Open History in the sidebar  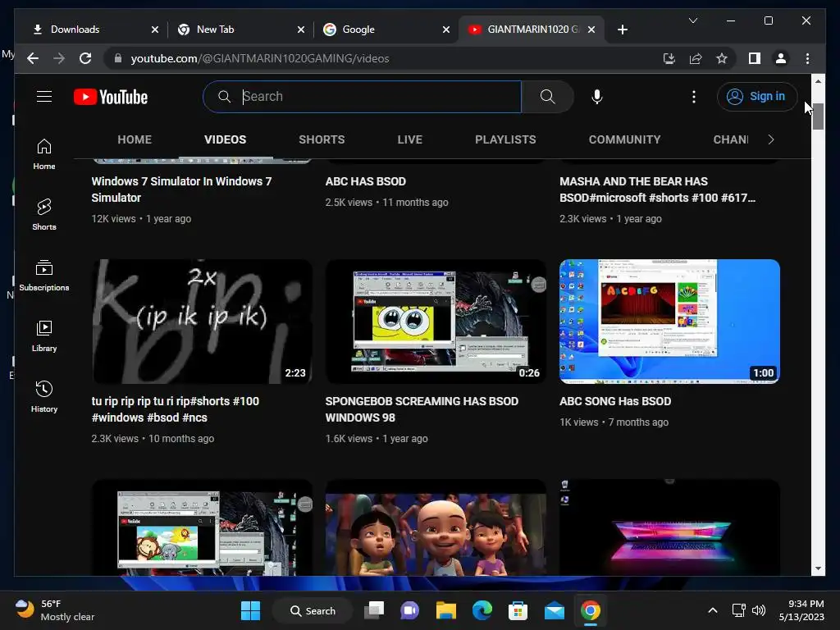44,396
